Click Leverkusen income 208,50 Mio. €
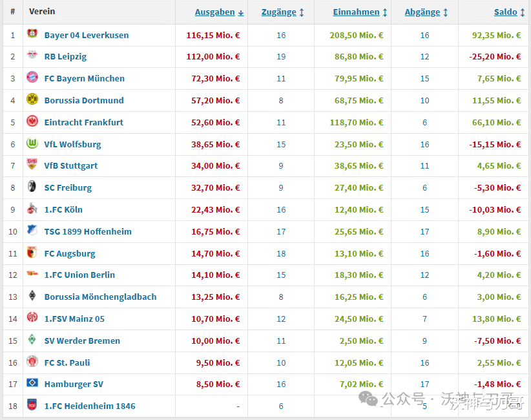The height and width of the screenshot is (420, 531). click(x=356, y=36)
